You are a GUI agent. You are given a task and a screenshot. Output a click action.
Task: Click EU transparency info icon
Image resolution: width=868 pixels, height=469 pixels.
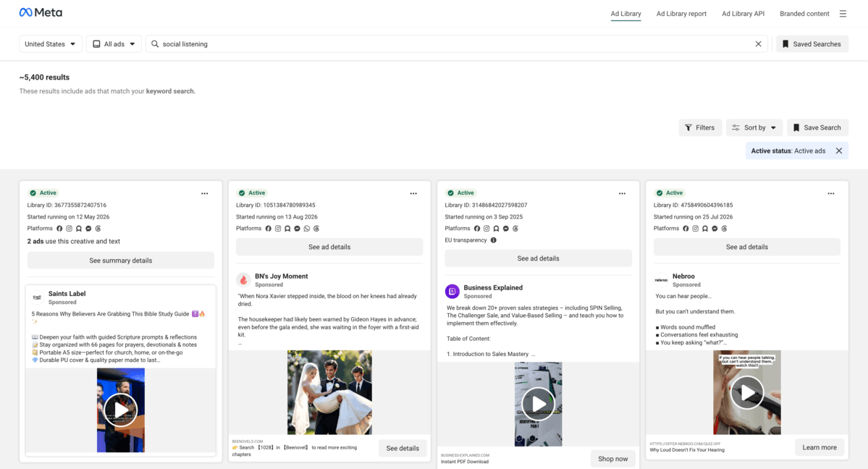[493, 240]
